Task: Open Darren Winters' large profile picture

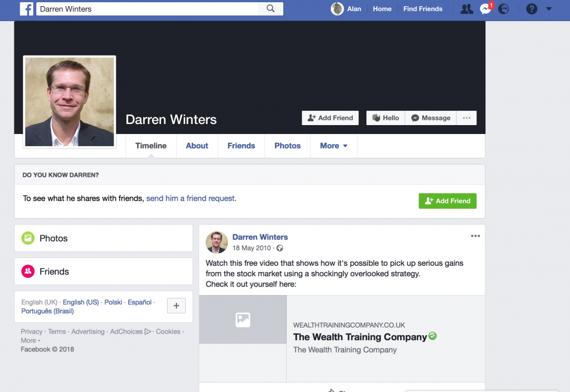Action: 70,102
